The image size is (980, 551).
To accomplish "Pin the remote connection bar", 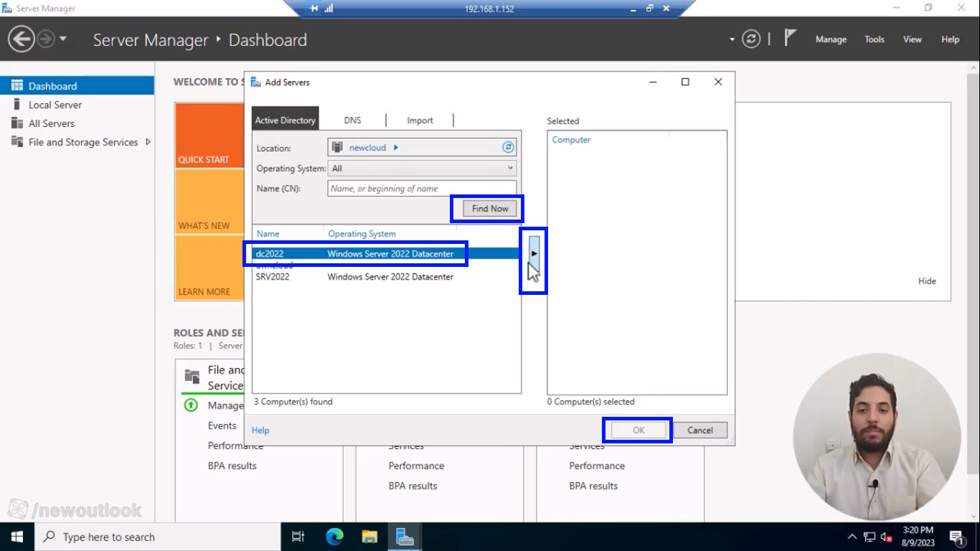I will 314,9.
